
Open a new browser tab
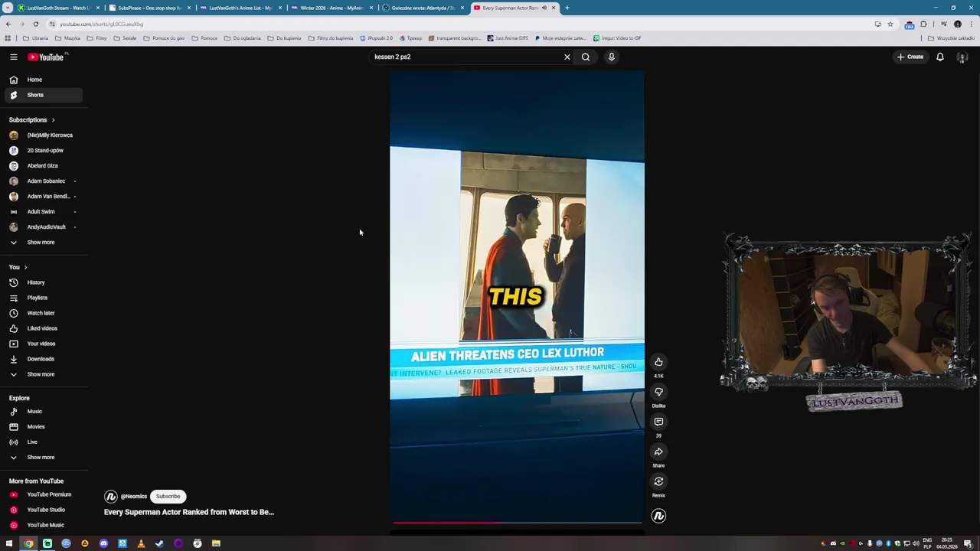pyautogui.click(x=567, y=8)
